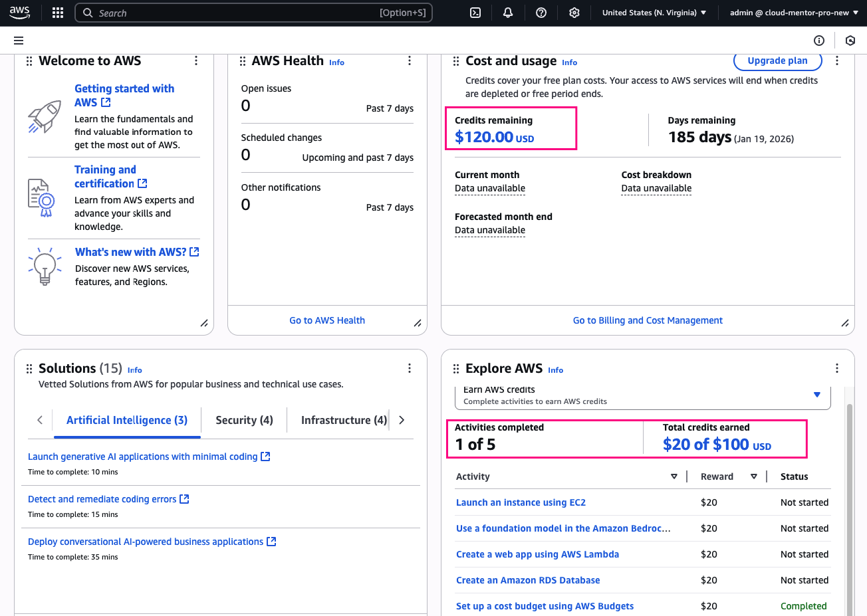Open the AWS services grid menu
The width and height of the screenshot is (867, 616).
(58, 13)
